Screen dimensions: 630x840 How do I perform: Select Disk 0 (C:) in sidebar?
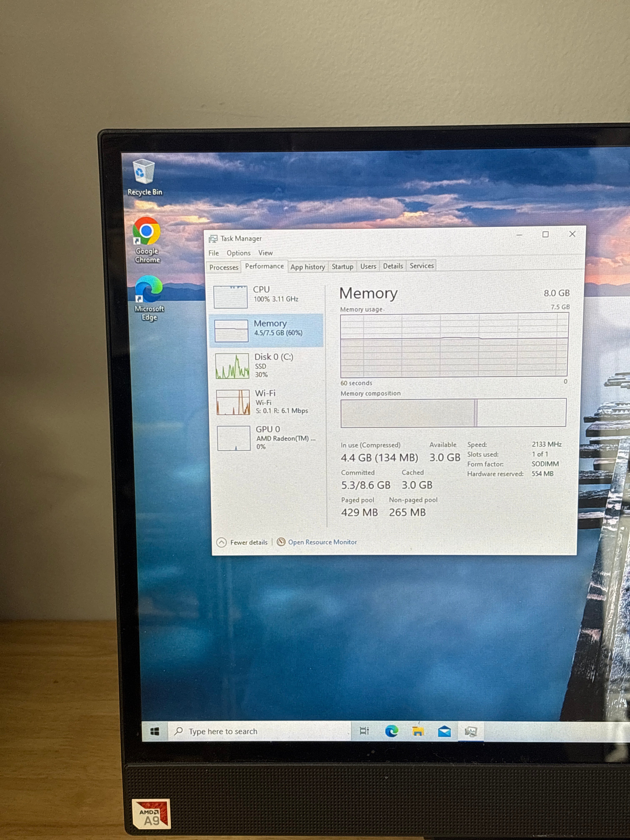tap(267, 365)
